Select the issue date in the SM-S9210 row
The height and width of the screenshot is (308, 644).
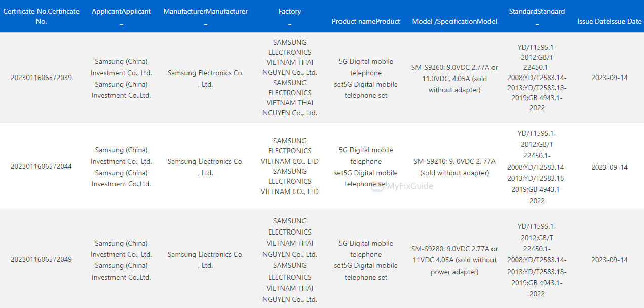609,167
